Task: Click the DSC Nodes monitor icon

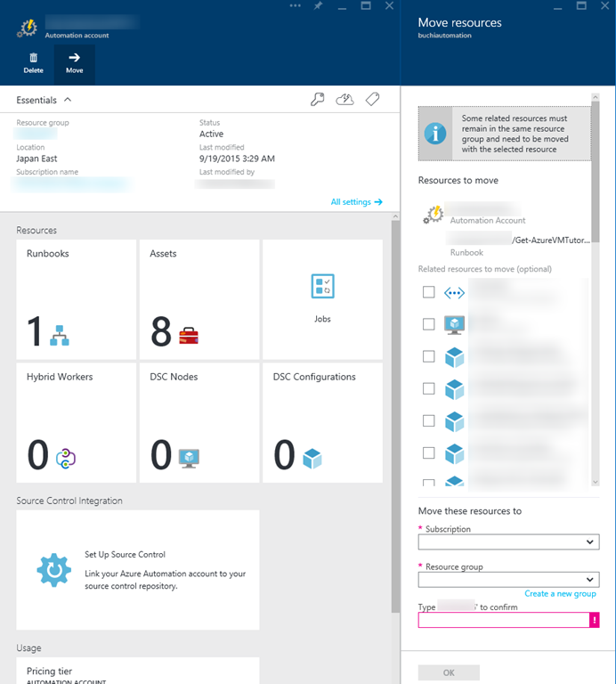Action: (x=189, y=459)
